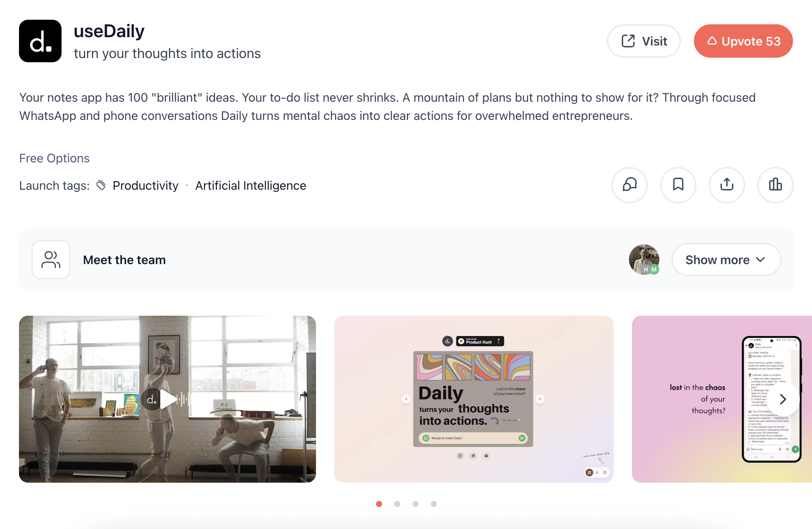Expand Show more team information

[x=726, y=260]
